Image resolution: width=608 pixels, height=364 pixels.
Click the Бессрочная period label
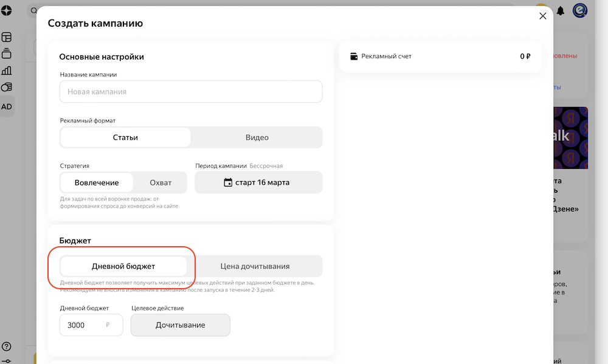pos(266,166)
